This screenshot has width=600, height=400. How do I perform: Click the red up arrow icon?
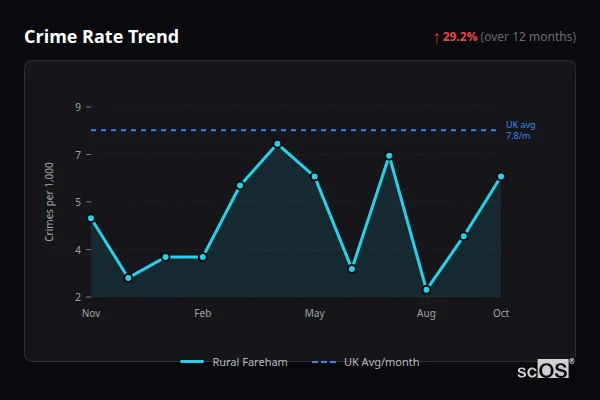(x=437, y=38)
